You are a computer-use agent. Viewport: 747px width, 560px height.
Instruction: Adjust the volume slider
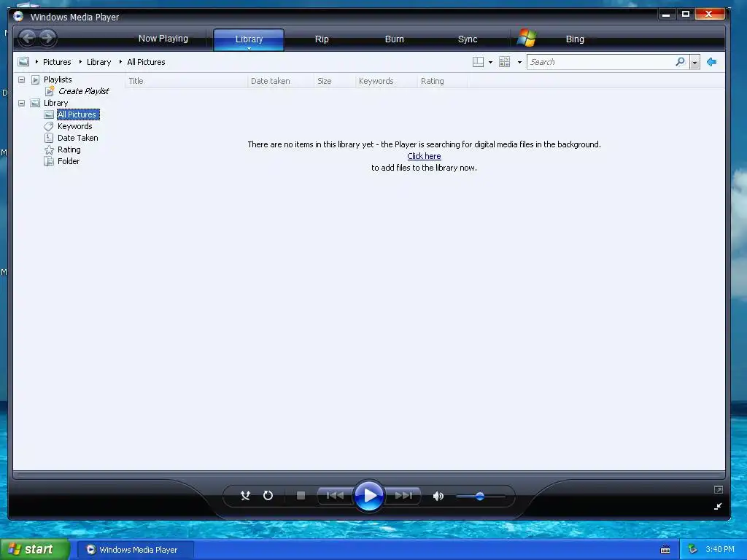[480, 496]
